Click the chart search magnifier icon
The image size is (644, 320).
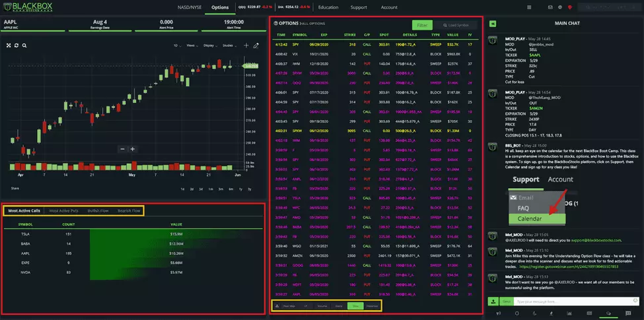click(x=24, y=46)
